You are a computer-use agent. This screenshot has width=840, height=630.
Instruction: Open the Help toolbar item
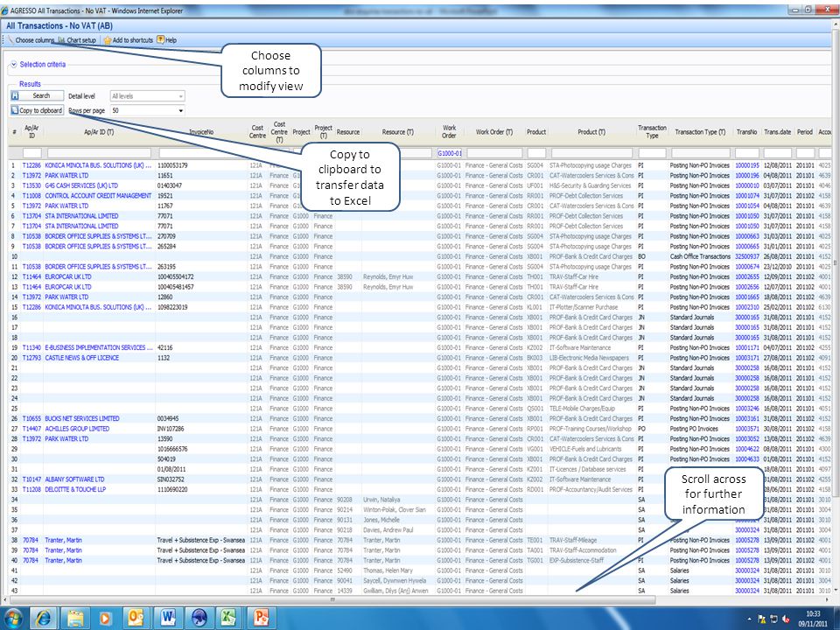pos(166,40)
